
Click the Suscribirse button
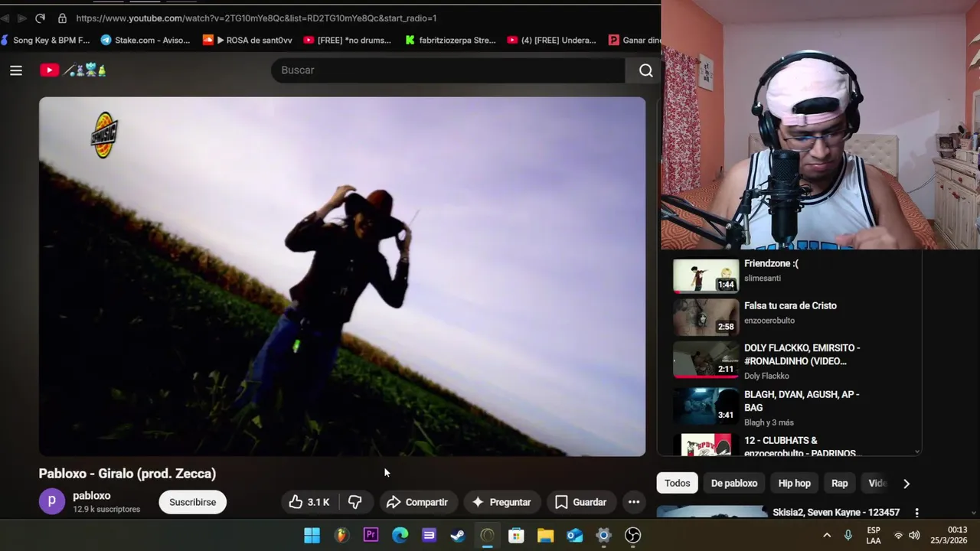pos(192,502)
